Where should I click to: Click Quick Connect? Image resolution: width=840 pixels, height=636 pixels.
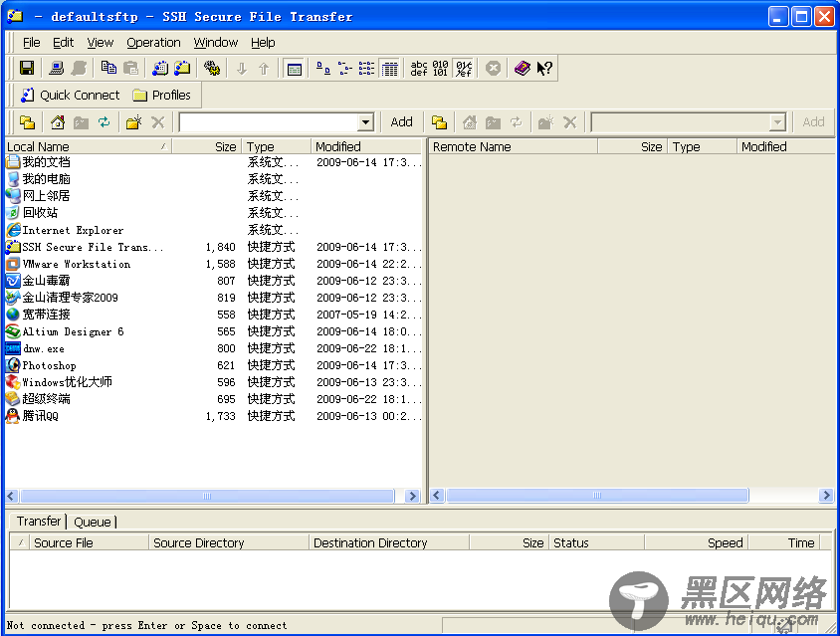[71, 95]
